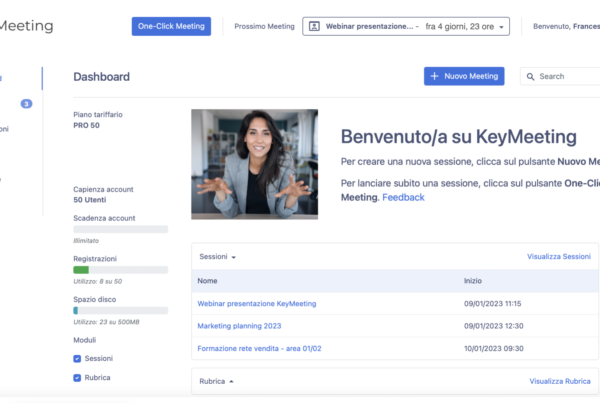Click the date 09/01/2023 11:15

(x=492, y=303)
